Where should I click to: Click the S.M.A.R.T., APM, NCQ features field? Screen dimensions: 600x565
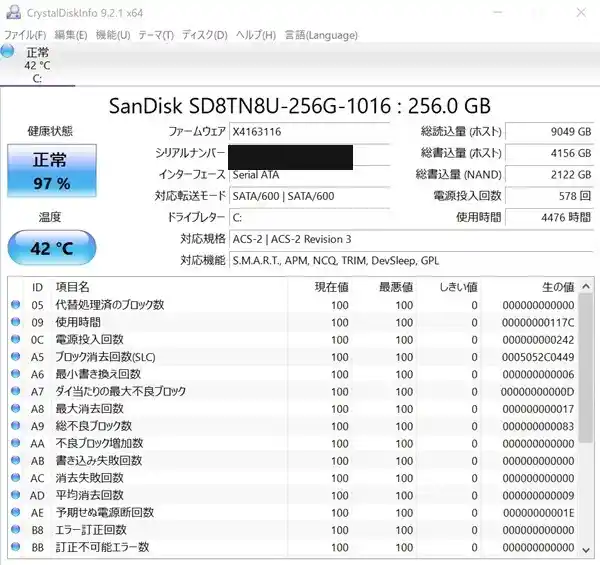[411, 261]
